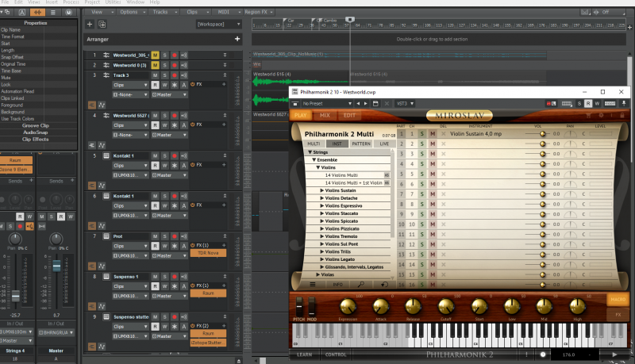The image size is (635, 364).
Task: Toggle input echo on Track 3
Action: (184, 75)
